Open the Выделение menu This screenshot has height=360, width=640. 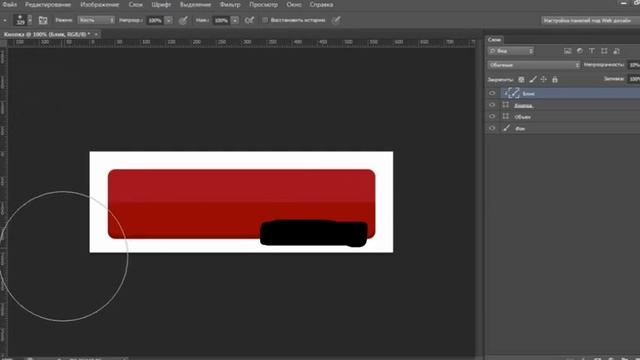[196, 4]
